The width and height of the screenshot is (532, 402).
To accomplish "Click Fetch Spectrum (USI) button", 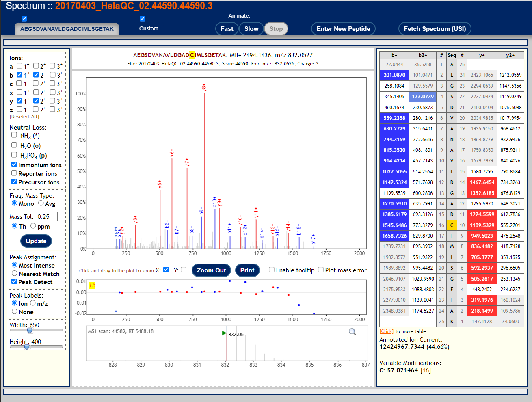I will 435,29.
